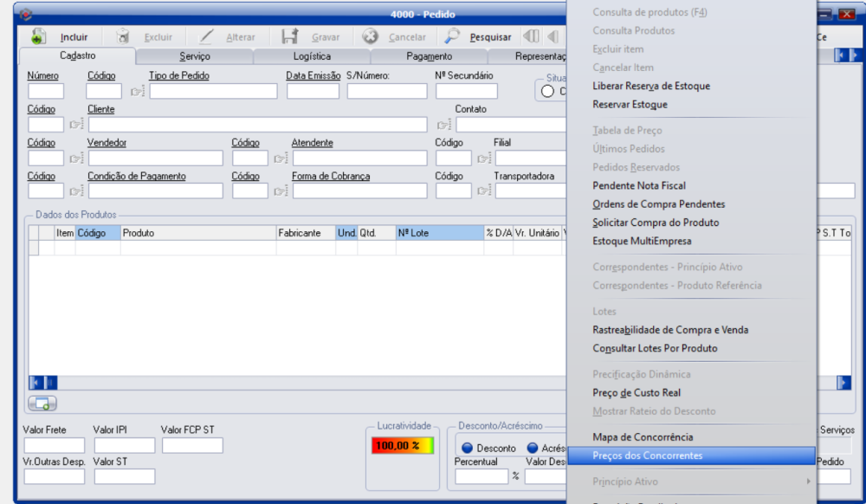Click the Valor Frete input field
The image size is (866, 504).
point(54,446)
